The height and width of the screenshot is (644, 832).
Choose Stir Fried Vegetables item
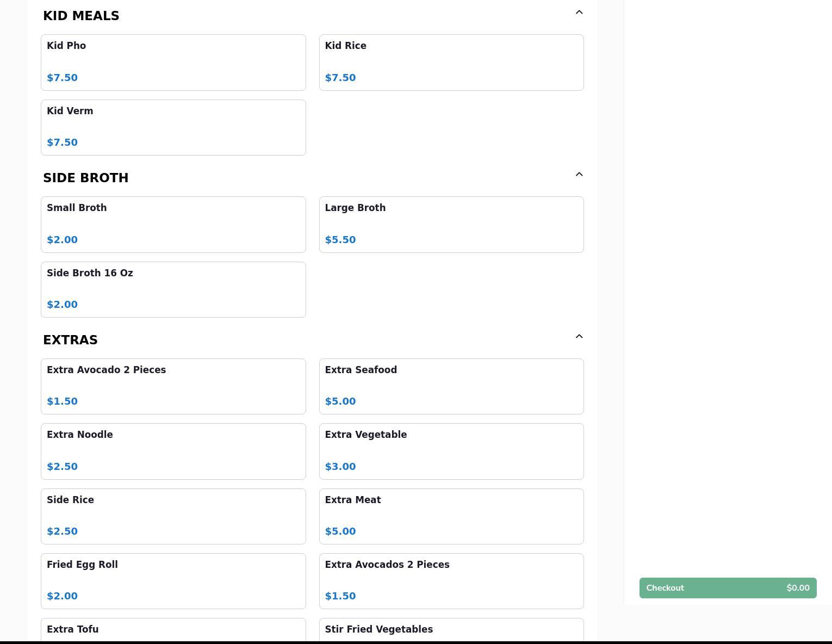451,630
